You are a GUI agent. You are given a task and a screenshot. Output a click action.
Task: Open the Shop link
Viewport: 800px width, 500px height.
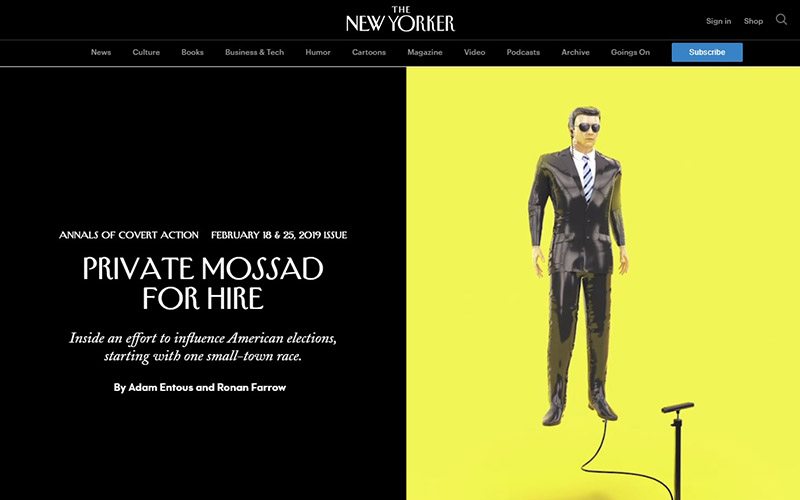click(753, 21)
